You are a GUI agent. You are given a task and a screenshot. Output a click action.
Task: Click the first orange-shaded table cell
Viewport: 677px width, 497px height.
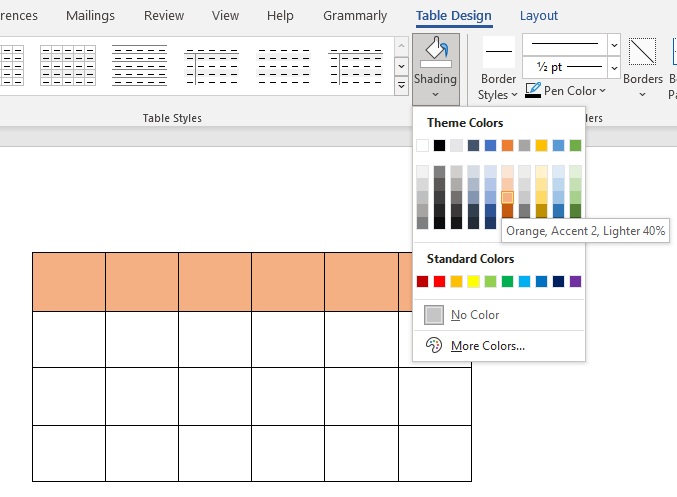[x=68, y=281]
